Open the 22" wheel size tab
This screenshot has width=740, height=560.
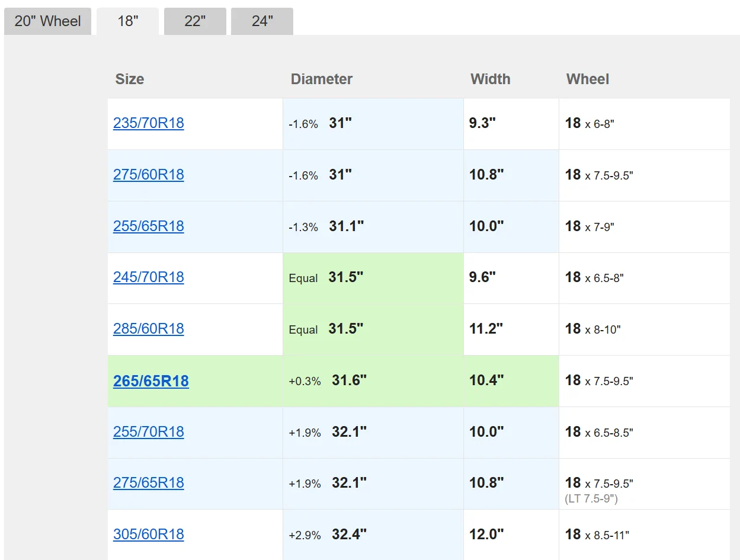tap(195, 21)
